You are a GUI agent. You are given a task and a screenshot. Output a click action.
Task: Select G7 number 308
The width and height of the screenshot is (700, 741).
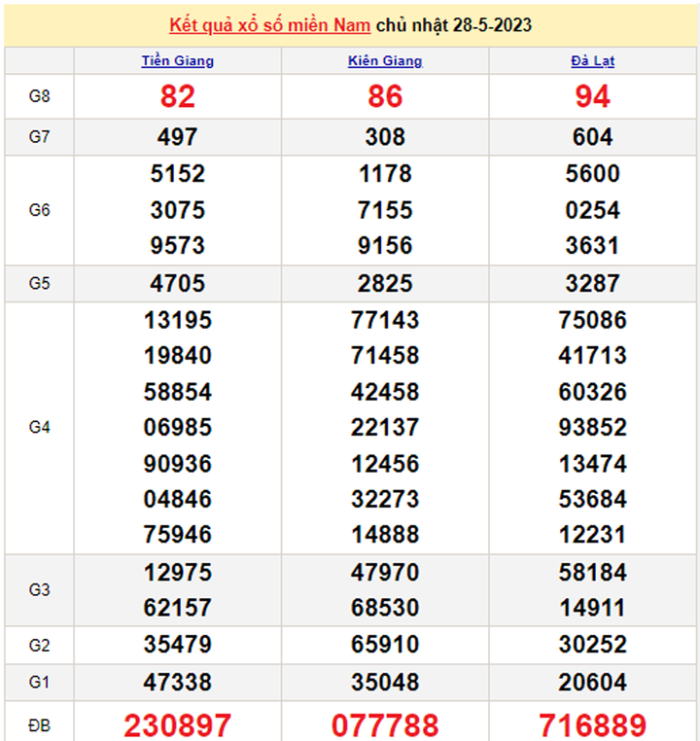pyautogui.click(x=385, y=137)
